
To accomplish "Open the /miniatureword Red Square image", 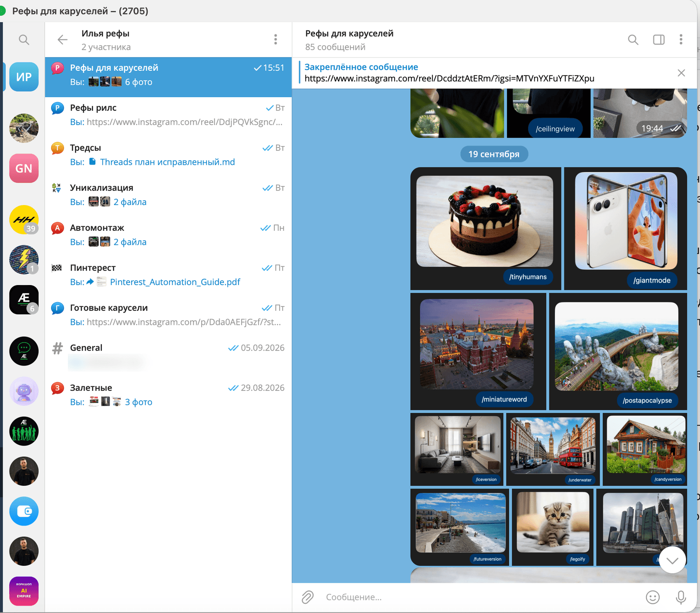I will click(x=478, y=352).
